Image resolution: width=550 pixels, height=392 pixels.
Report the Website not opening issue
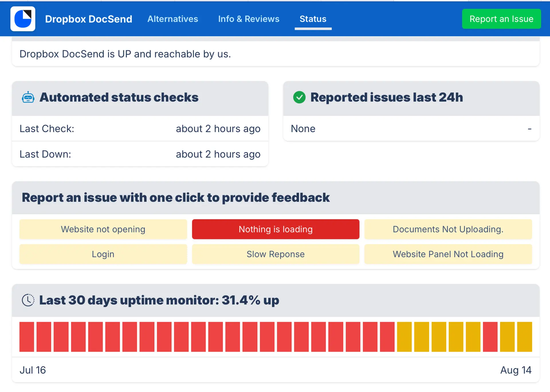[x=103, y=229]
